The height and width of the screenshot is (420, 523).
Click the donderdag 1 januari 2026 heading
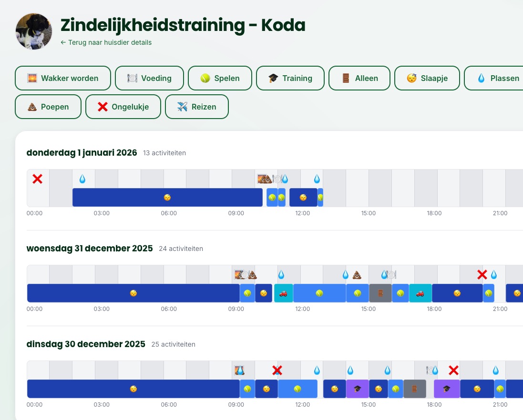coord(82,153)
